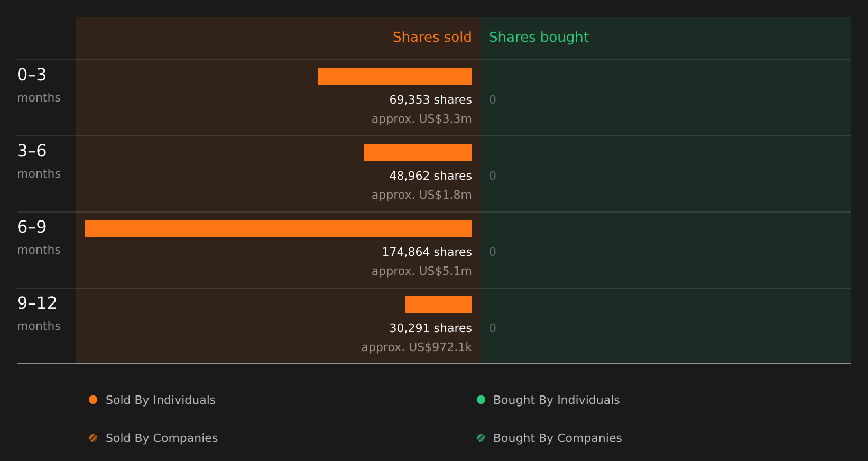
Task: Select the Sold By Companies legend label
Action: click(x=162, y=438)
